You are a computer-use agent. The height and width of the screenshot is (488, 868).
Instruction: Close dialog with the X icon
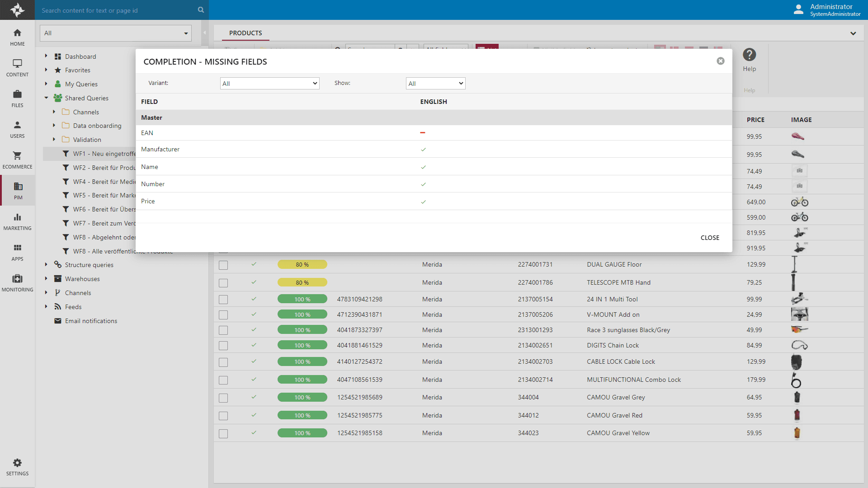[x=721, y=61]
